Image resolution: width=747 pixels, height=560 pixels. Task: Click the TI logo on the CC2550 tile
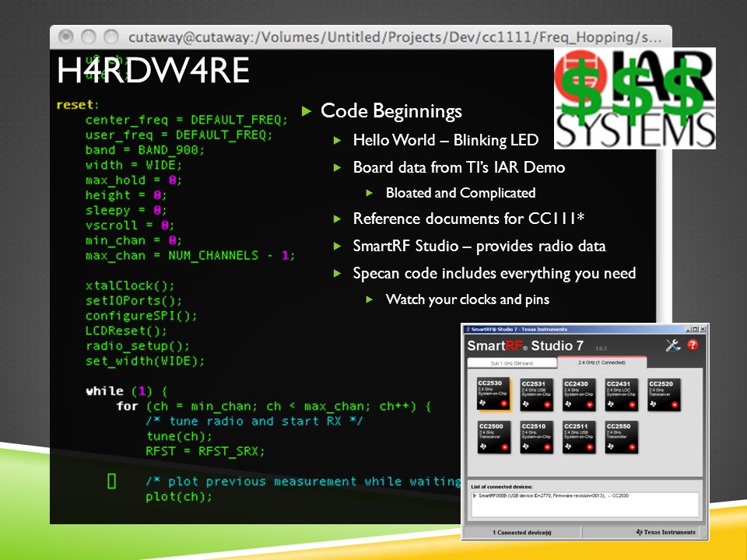(610, 446)
